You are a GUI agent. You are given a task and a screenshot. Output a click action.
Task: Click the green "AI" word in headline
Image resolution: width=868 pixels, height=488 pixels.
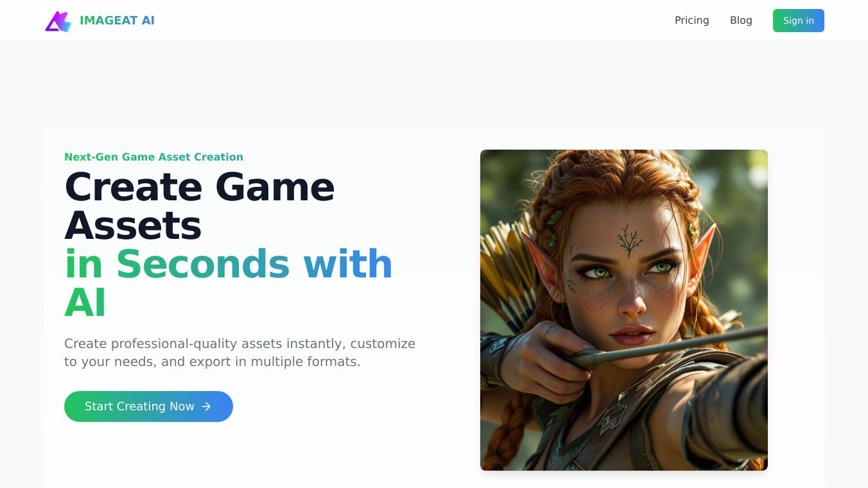(x=85, y=302)
